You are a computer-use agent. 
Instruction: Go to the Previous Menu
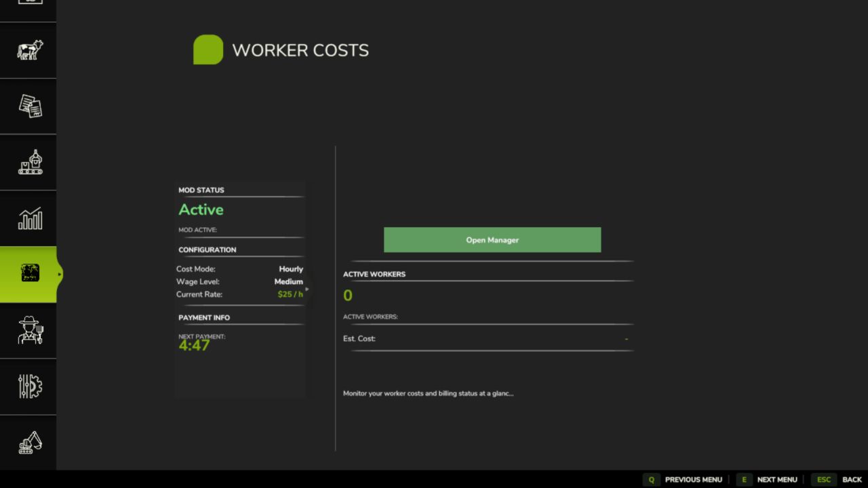pyautogui.click(x=693, y=479)
